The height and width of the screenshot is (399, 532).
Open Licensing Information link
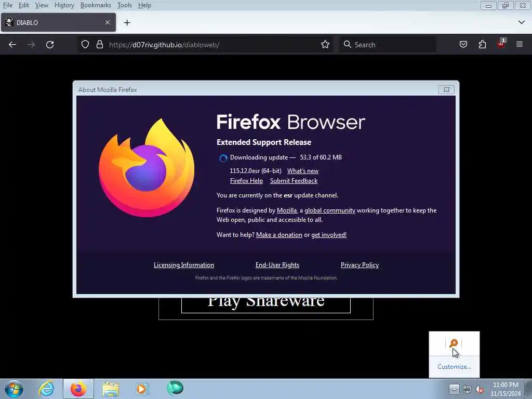point(184,265)
